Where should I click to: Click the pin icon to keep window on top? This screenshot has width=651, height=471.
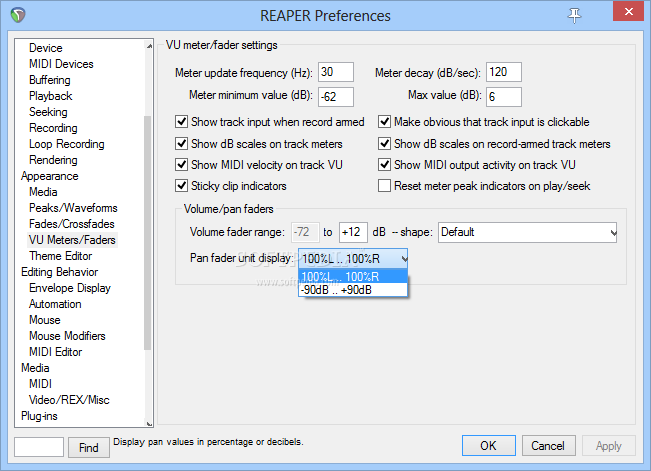point(574,15)
